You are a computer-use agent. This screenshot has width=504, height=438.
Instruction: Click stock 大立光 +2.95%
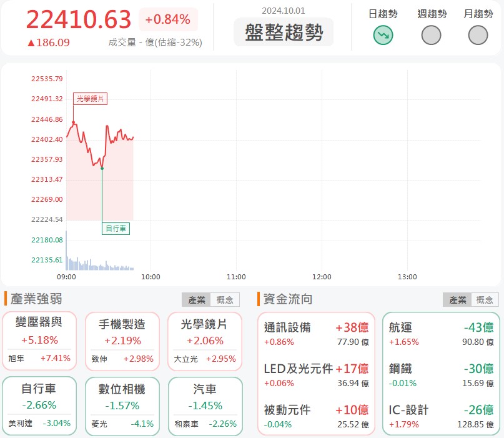pyautogui.click(x=205, y=359)
